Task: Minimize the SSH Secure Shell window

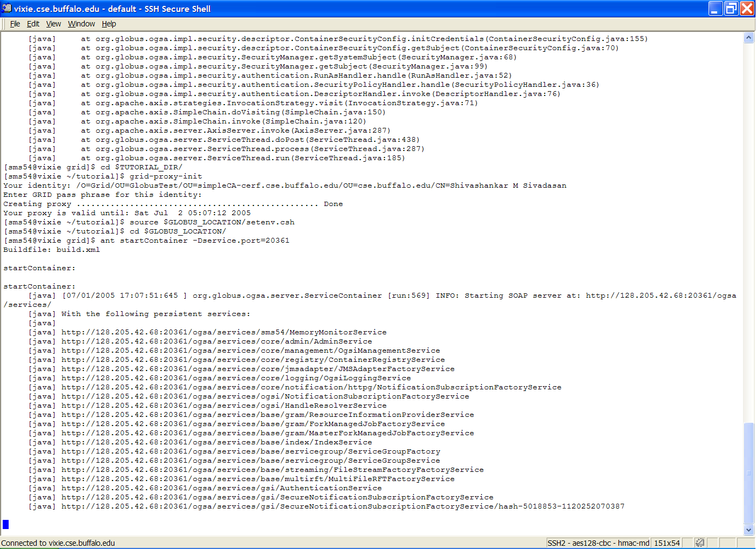Action: (716, 8)
